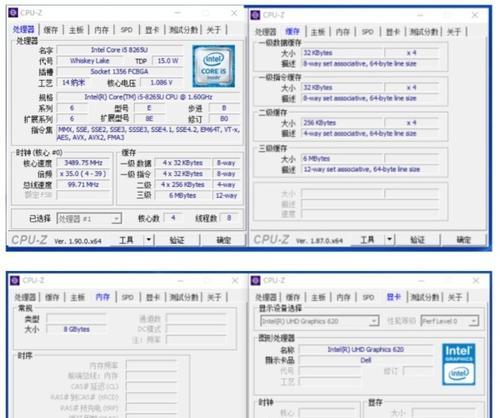
Task: Click CPU-Z title icon in memory window
Action: pyautogui.click(x=15, y=280)
